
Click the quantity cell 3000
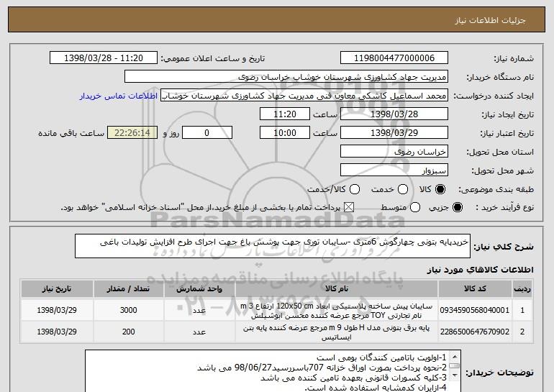click(128, 310)
